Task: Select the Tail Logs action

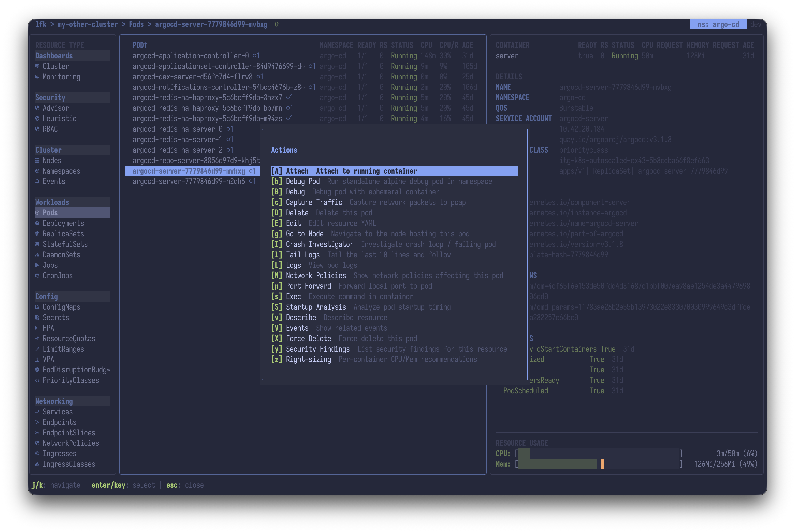Action: tap(395, 255)
